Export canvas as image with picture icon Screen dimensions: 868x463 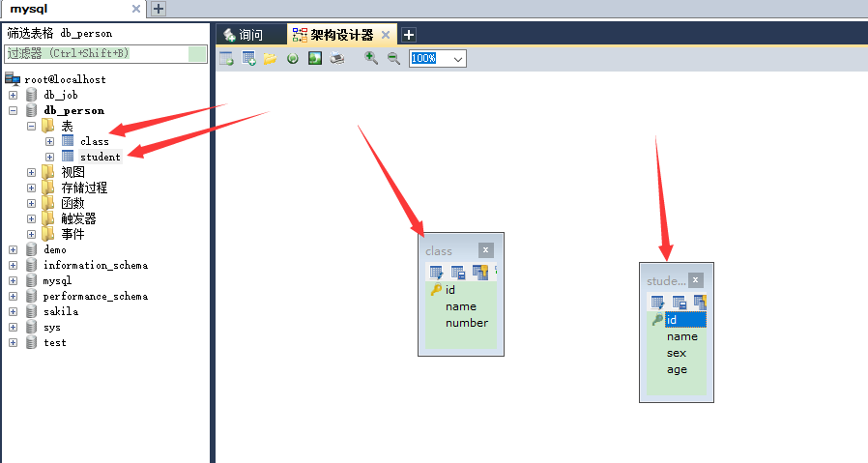[315, 58]
